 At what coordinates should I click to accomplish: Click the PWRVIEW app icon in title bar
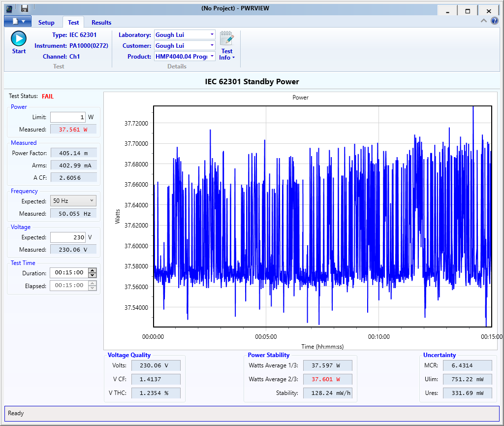(x=9, y=8)
